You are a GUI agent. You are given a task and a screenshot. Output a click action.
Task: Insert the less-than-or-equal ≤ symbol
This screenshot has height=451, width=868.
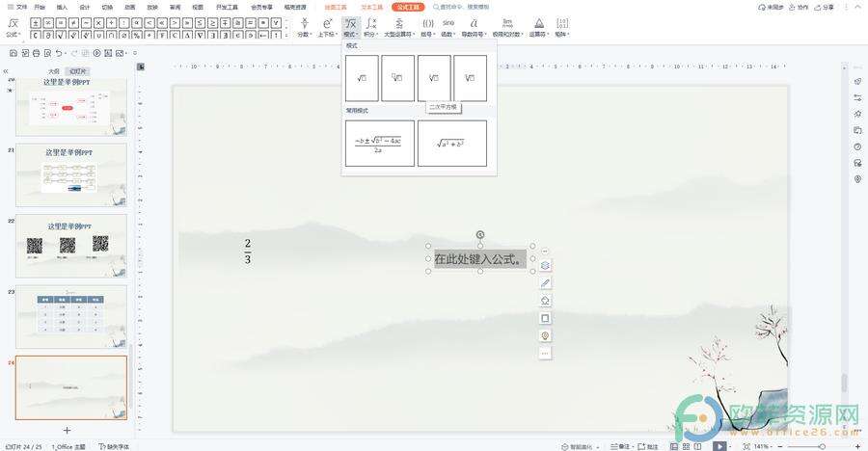(x=200, y=23)
